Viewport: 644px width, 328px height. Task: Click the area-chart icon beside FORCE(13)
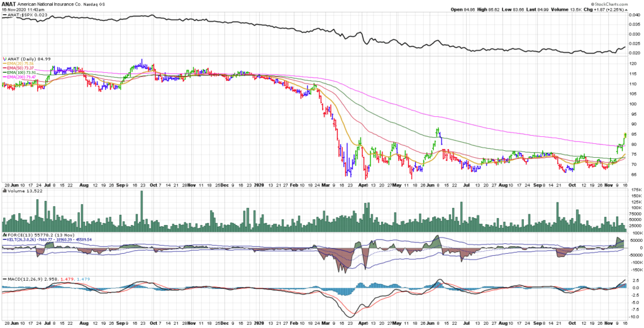click(4, 235)
